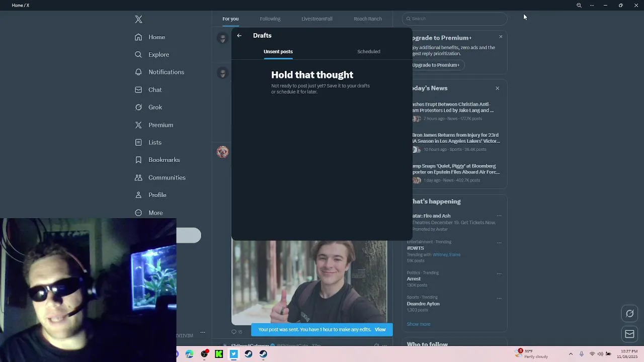Click the X logo in the sidebar

pyautogui.click(x=139, y=19)
